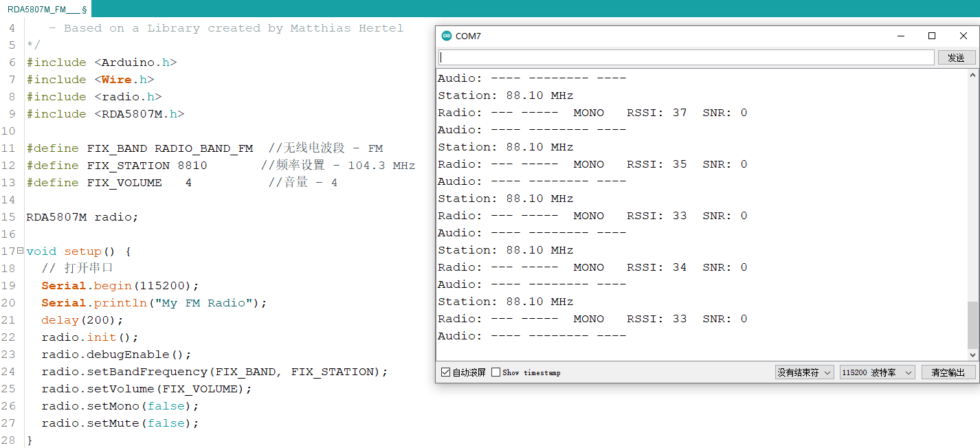
Task: Click the FIX_STATION 8810 define line
Action: pos(124,165)
